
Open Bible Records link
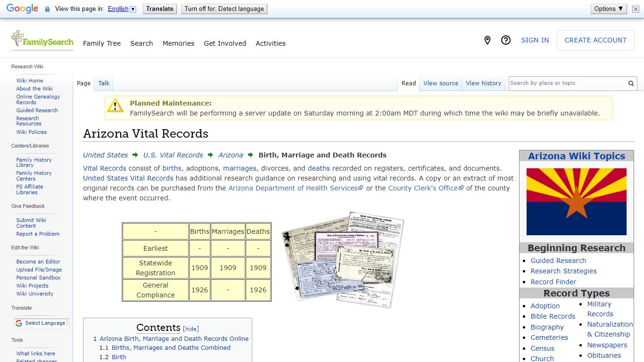[x=553, y=316]
